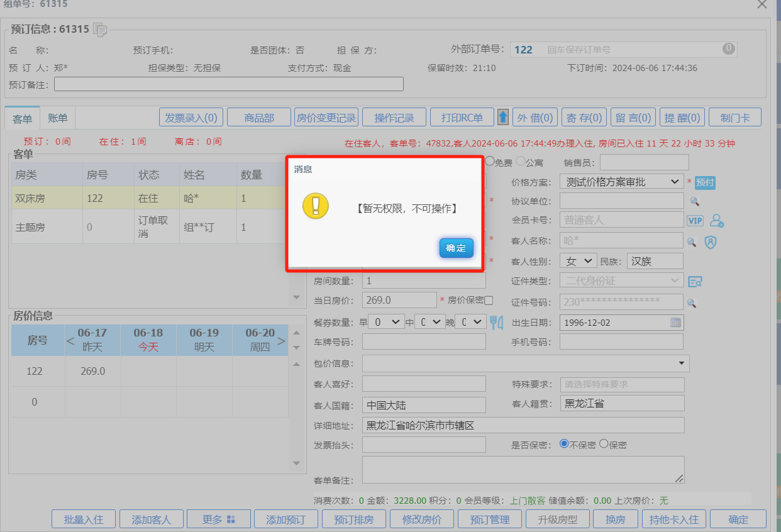
Task: Click the 证件号码 search magnifier icon
Action: (x=691, y=302)
